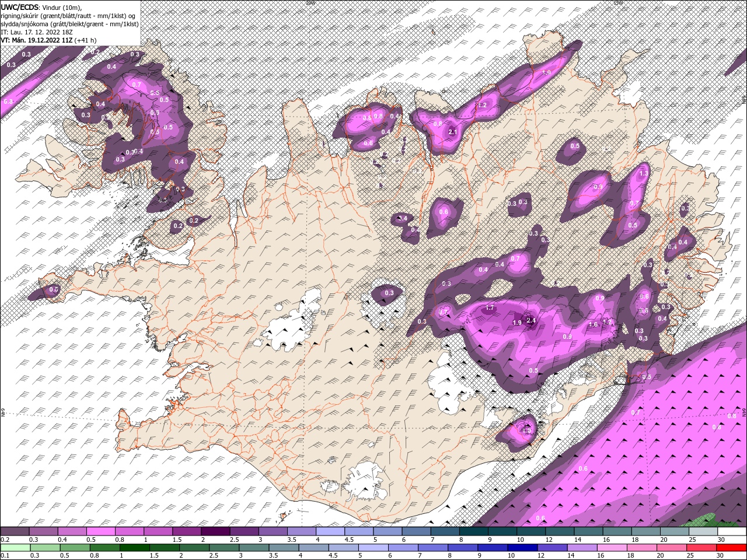Image resolution: width=747 pixels, height=560 pixels.
Task: Select the grey-teal 16 swatch in snow legend
Action: pos(617,531)
